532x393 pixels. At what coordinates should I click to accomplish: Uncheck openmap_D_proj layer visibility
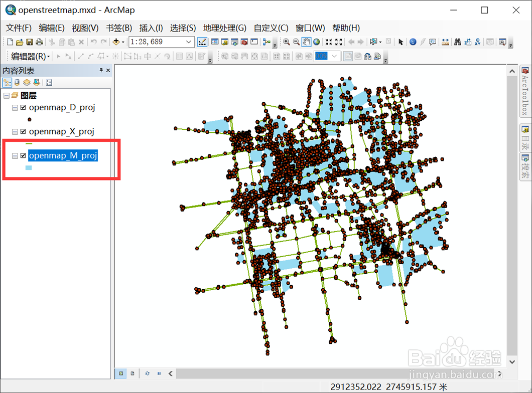23,107
